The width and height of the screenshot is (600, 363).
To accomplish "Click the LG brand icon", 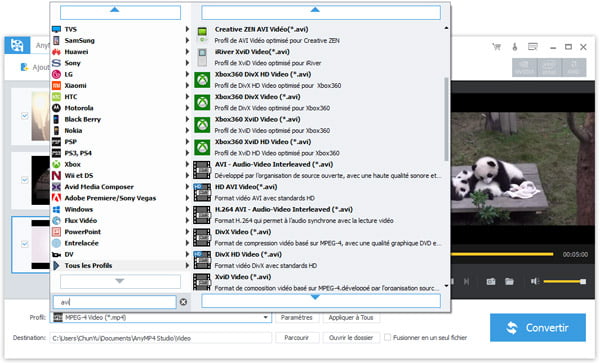I will coord(56,74).
